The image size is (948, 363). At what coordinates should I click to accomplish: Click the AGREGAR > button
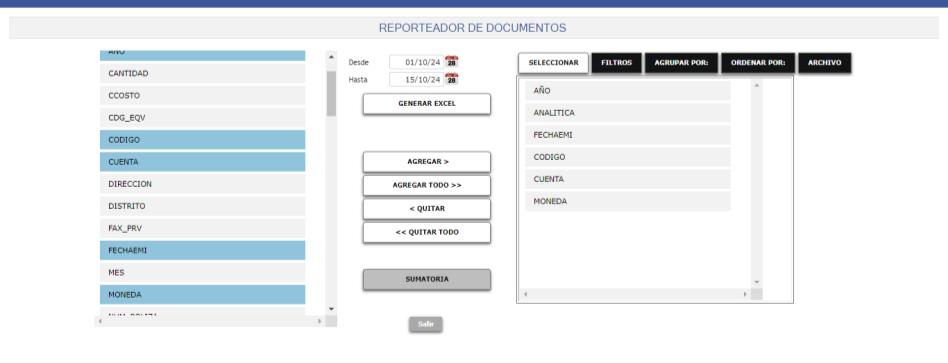tap(427, 162)
